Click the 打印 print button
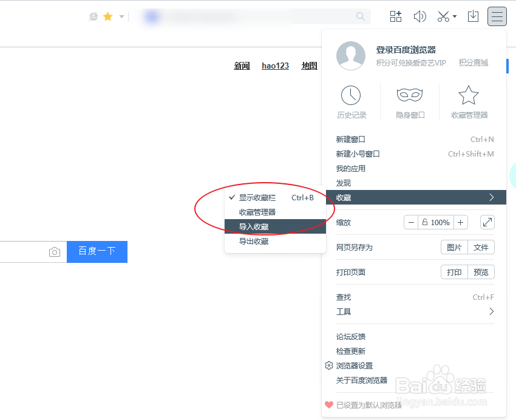 click(454, 273)
